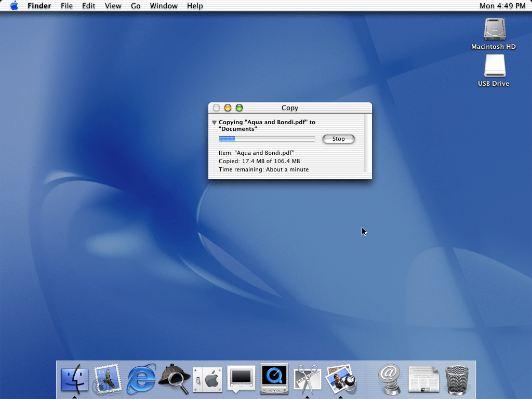
Task: Launch Sherlock search from the Dock
Action: [x=174, y=379]
